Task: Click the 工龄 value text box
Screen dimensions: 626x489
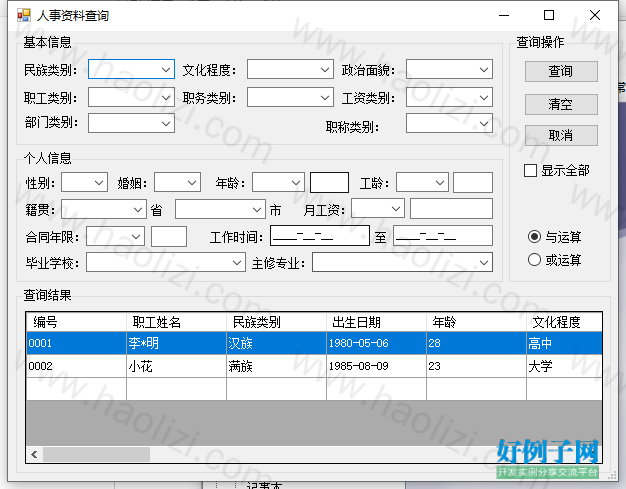Action: pos(473,182)
